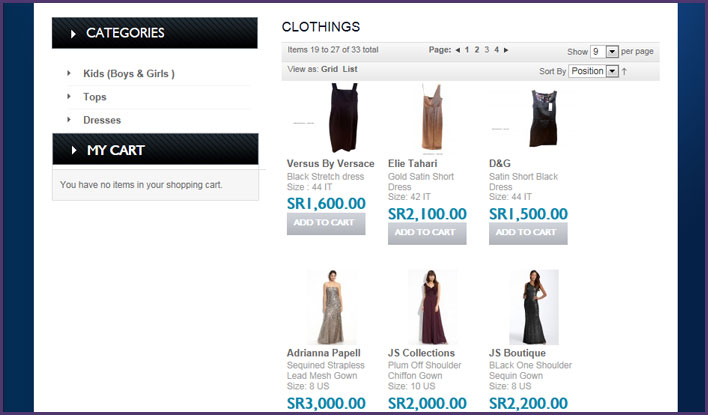
Task: Go to page 2
Action: (x=477, y=50)
